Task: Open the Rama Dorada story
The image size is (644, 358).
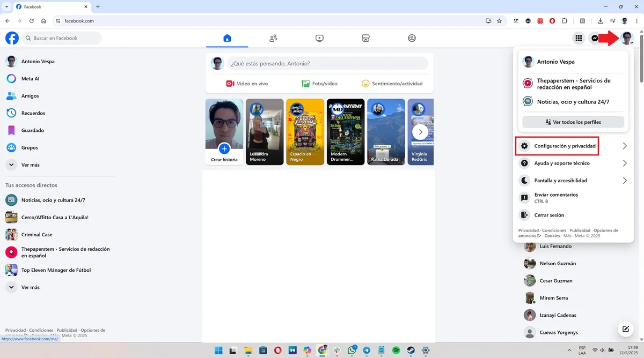Action: (x=386, y=132)
